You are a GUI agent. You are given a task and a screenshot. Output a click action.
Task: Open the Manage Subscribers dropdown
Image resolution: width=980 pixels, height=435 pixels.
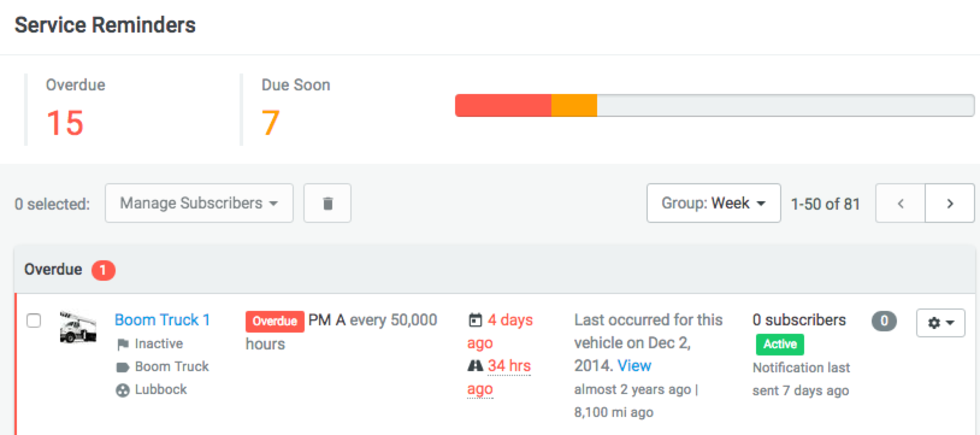click(x=199, y=204)
